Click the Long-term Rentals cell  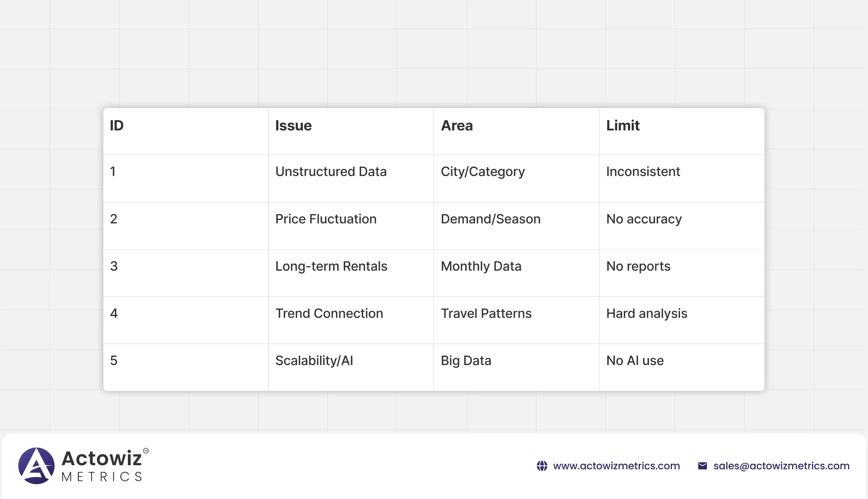tap(331, 266)
